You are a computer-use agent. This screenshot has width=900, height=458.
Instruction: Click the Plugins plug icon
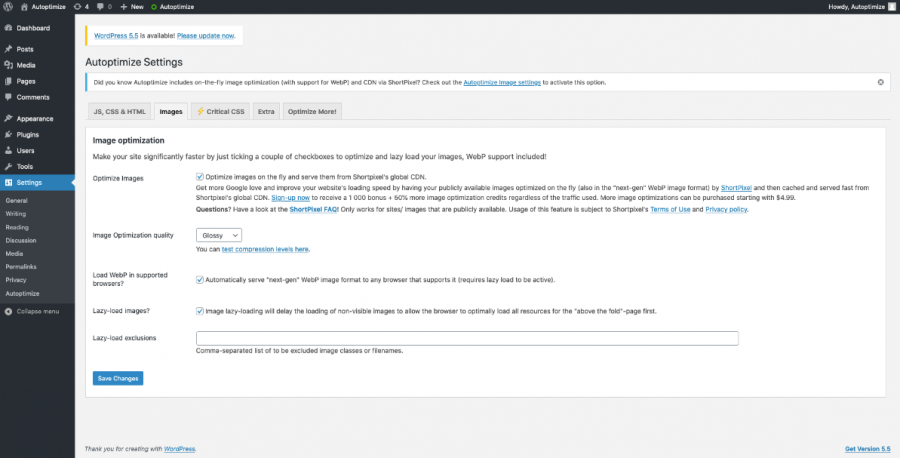click(9, 134)
